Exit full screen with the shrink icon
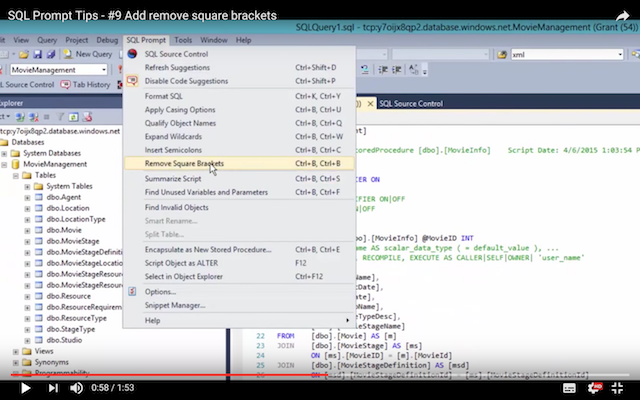 [617, 388]
